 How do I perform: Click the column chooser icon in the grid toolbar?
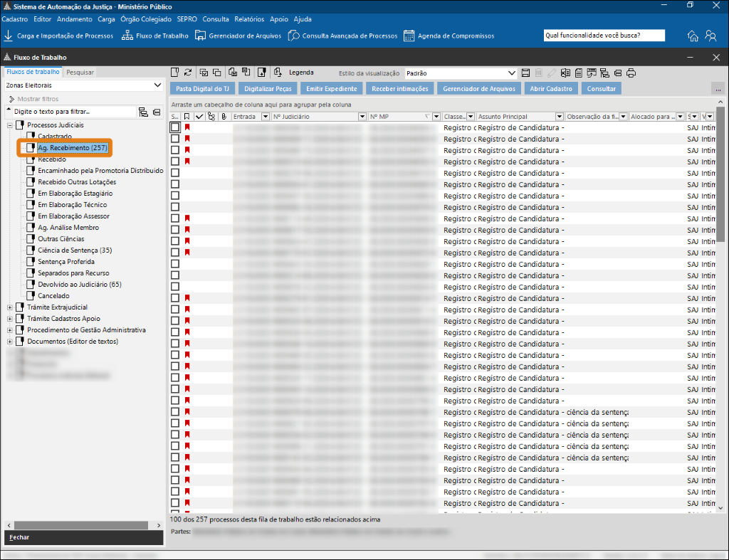pos(592,73)
